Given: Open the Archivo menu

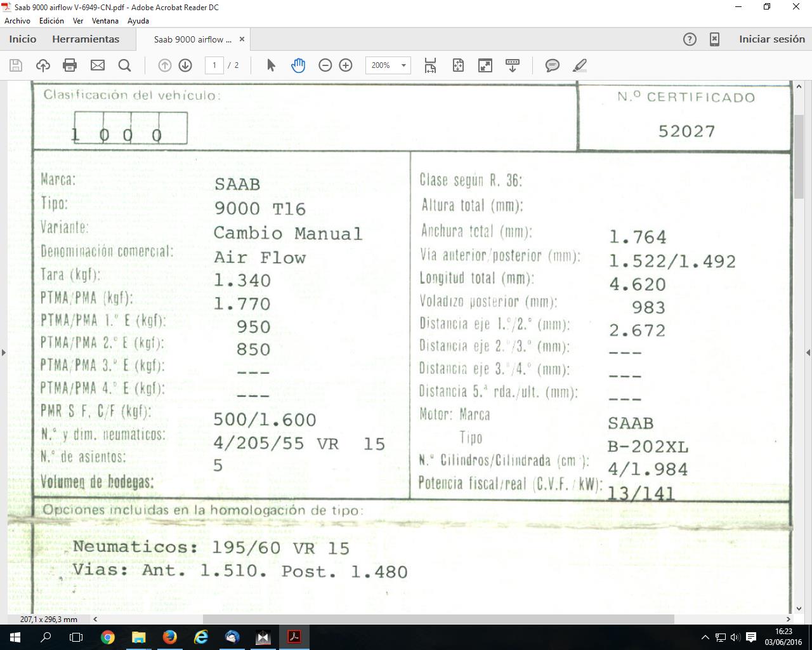Looking at the screenshot, I should coord(17,21).
